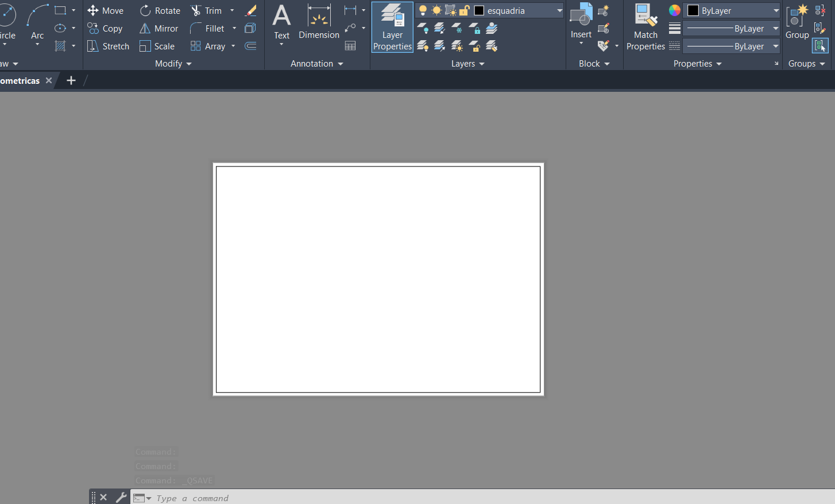Screen dimensions: 835x504
Task: Open the Layer Properties manager
Action: click(x=392, y=28)
